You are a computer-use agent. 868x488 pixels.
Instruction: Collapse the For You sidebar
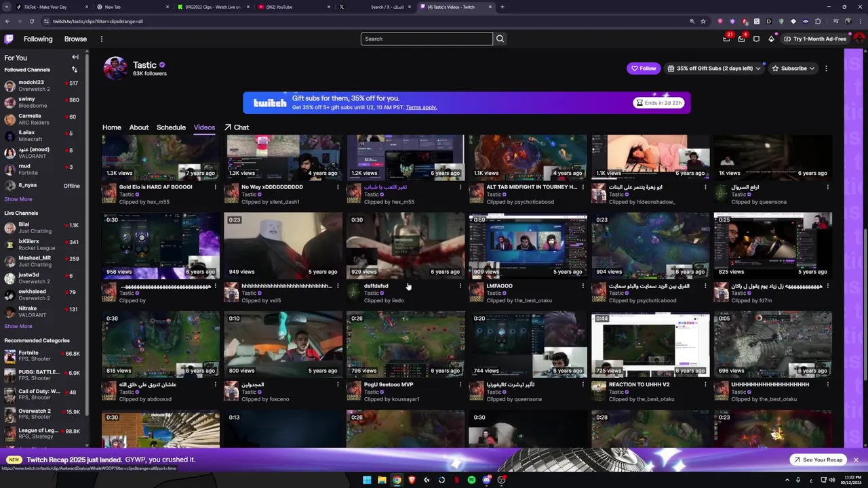pyautogui.click(x=75, y=58)
